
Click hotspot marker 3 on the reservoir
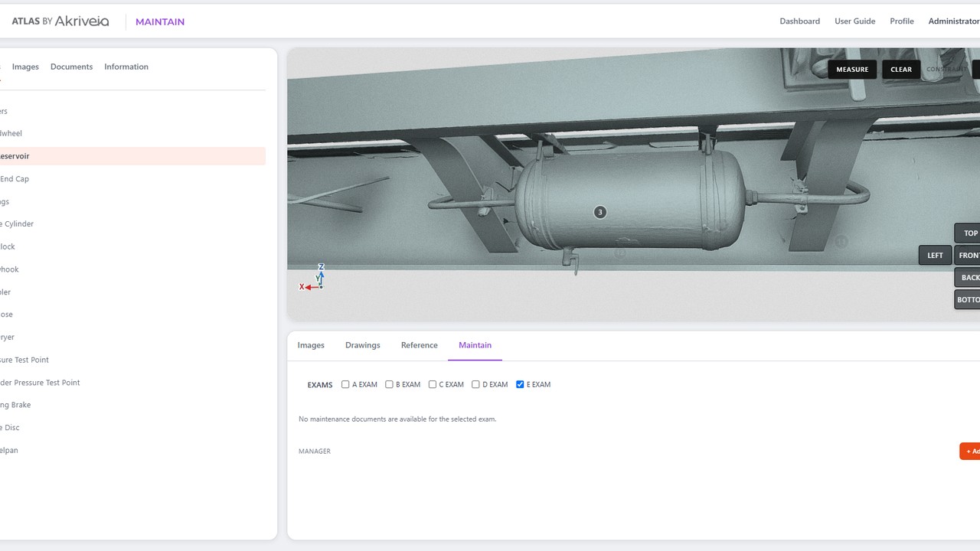pyautogui.click(x=600, y=212)
